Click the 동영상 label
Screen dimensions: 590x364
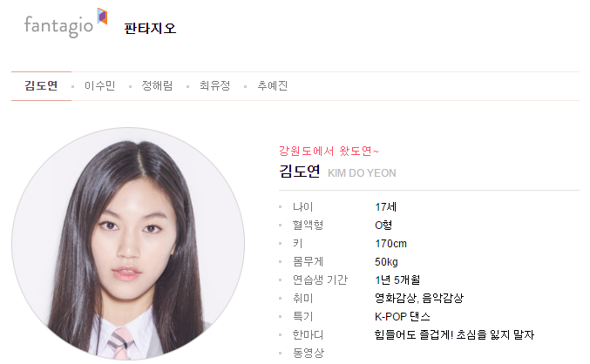click(309, 353)
